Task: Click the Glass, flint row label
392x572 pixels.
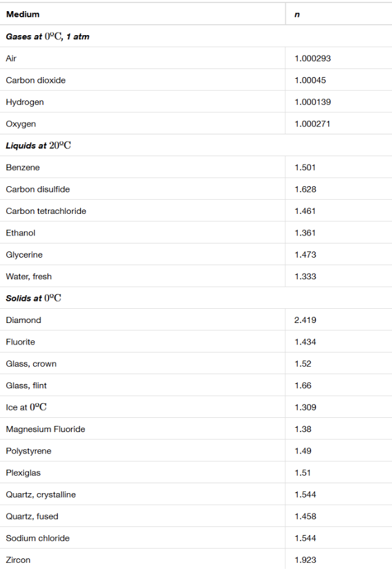Action: point(27,386)
